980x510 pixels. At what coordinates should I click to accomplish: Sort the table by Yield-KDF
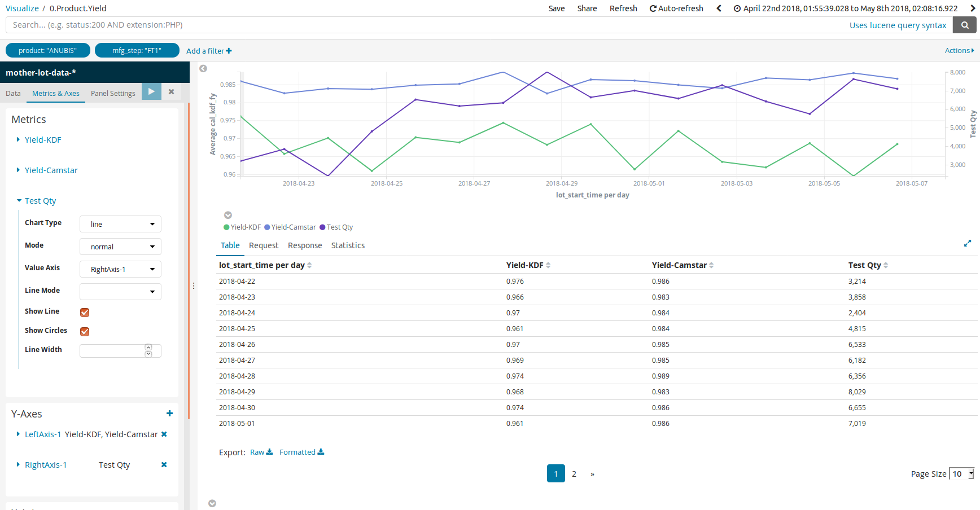tap(528, 265)
